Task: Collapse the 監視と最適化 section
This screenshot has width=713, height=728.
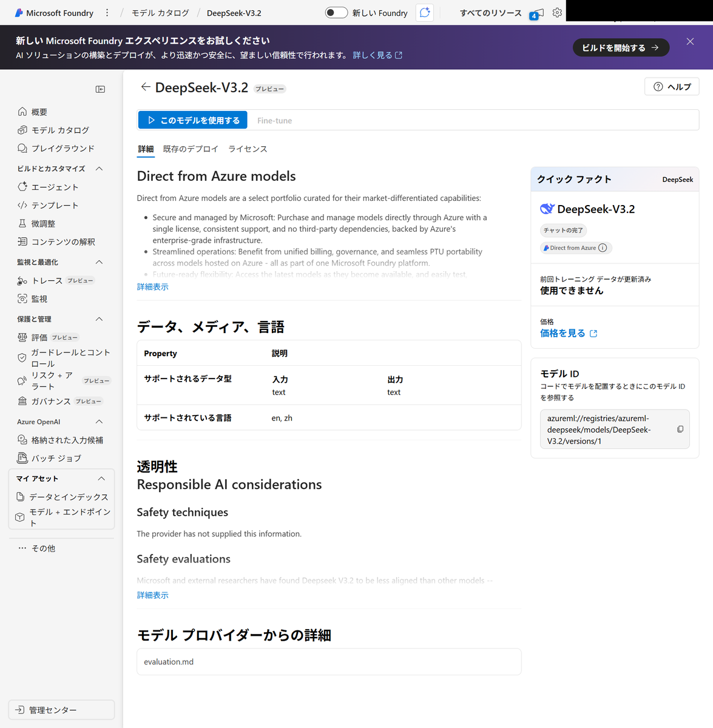Action: pos(100,262)
